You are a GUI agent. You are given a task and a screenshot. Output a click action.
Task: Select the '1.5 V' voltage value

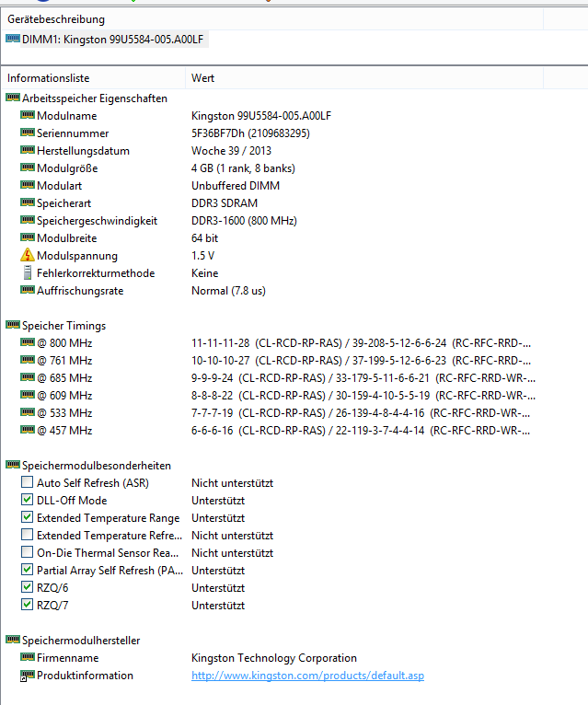coord(202,256)
